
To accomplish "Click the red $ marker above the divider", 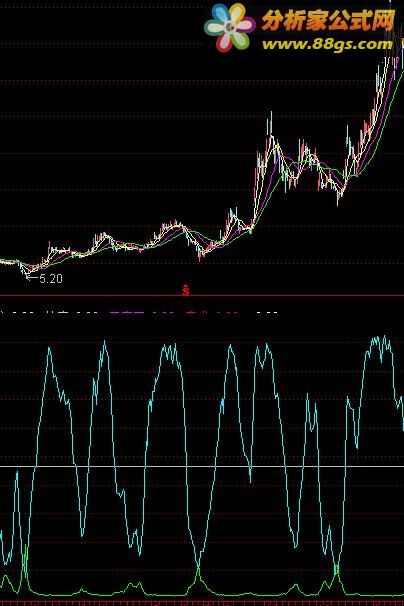I will [186, 290].
